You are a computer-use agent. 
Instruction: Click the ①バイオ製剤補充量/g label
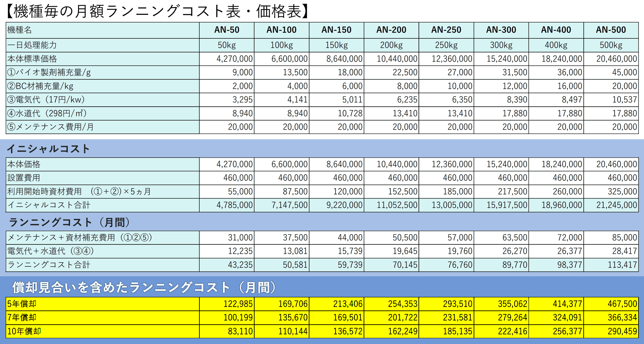[103, 73]
